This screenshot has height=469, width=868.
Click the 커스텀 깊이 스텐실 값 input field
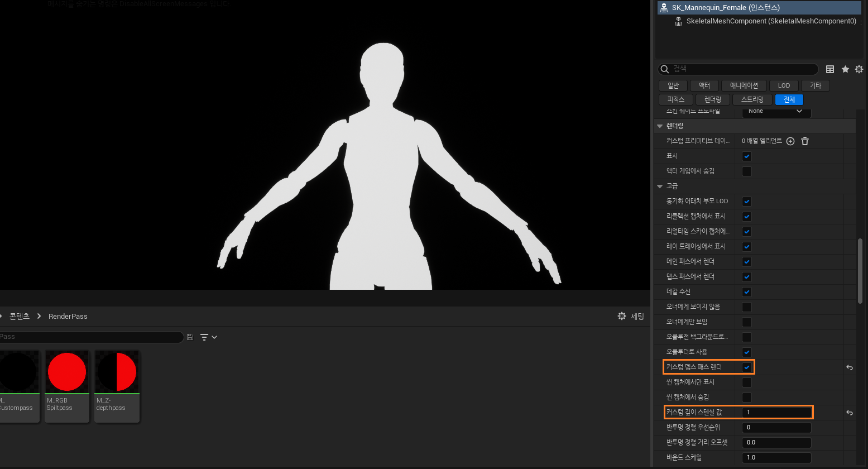pos(776,413)
